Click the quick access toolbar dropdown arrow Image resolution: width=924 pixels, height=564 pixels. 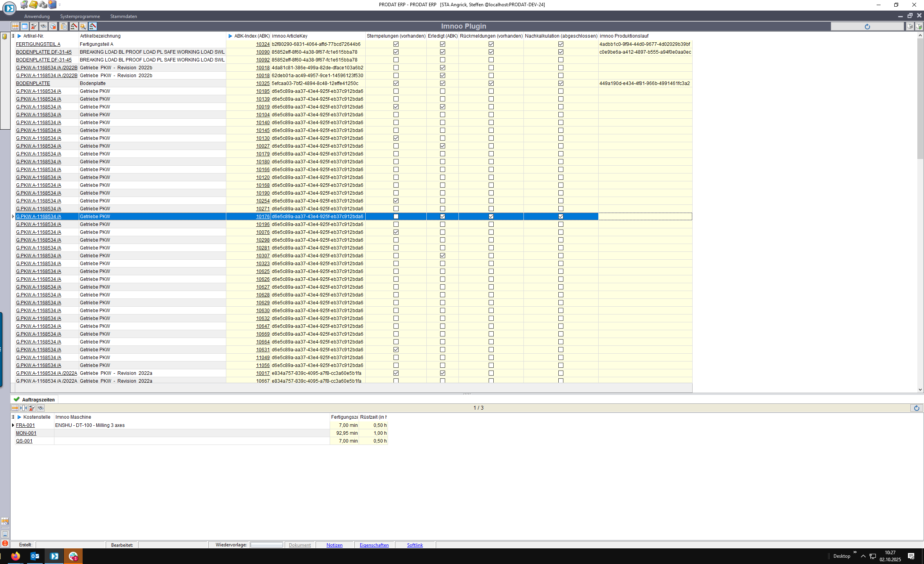click(x=60, y=5)
